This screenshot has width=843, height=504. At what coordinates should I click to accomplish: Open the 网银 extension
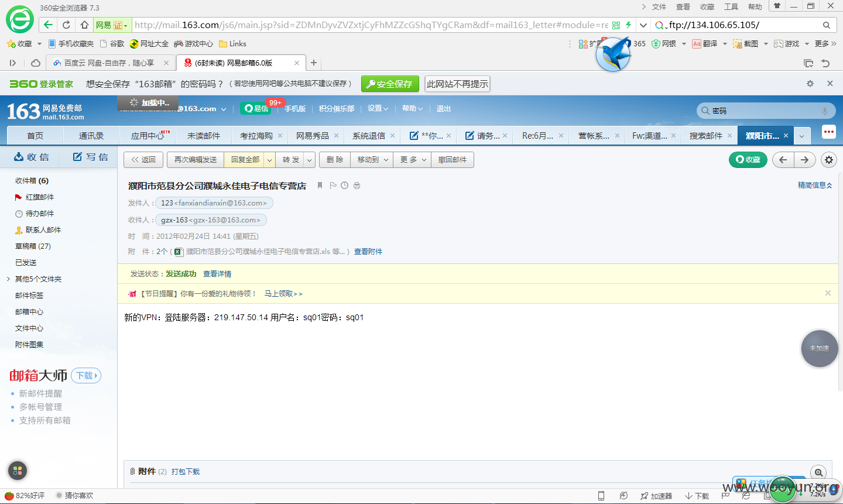click(x=664, y=44)
